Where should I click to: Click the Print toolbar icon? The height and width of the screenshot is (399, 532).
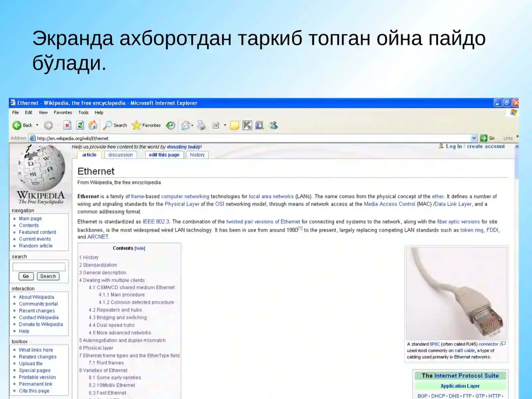point(201,125)
